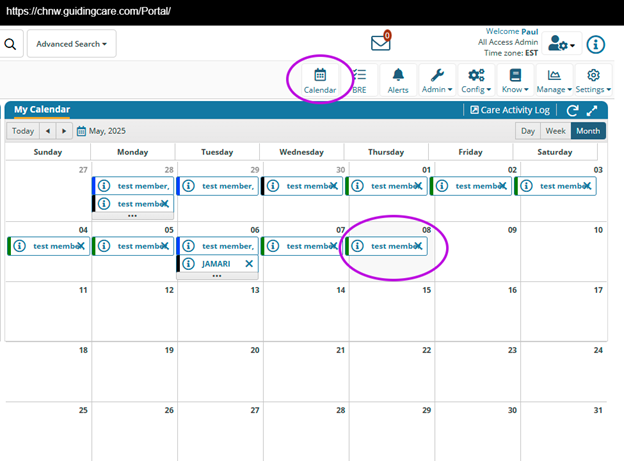Open the Care Activity Log link
The image size is (624, 461).
coord(510,111)
